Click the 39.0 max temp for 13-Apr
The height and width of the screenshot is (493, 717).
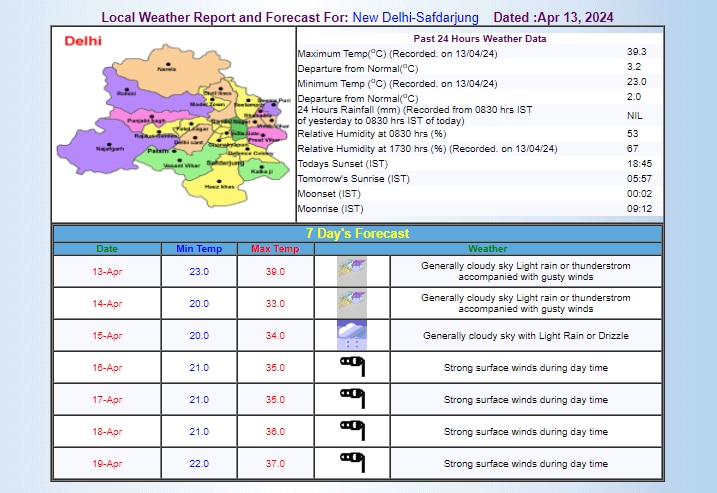(275, 272)
